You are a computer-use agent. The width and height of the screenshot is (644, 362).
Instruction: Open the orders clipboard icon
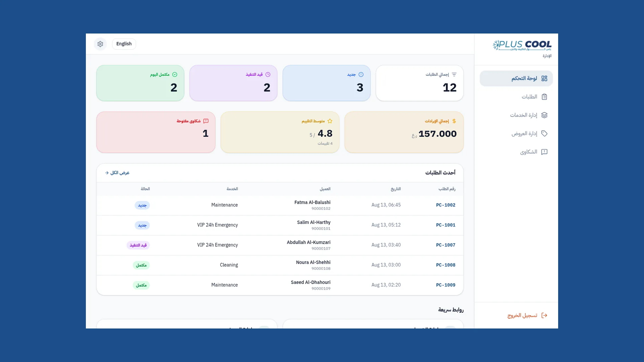(x=544, y=97)
